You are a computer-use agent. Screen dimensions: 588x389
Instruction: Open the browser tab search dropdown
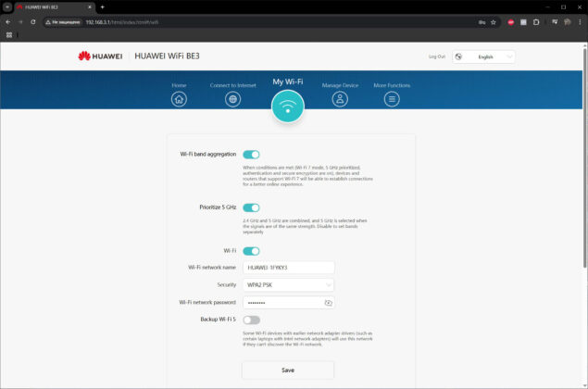pyautogui.click(x=7, y=6)
